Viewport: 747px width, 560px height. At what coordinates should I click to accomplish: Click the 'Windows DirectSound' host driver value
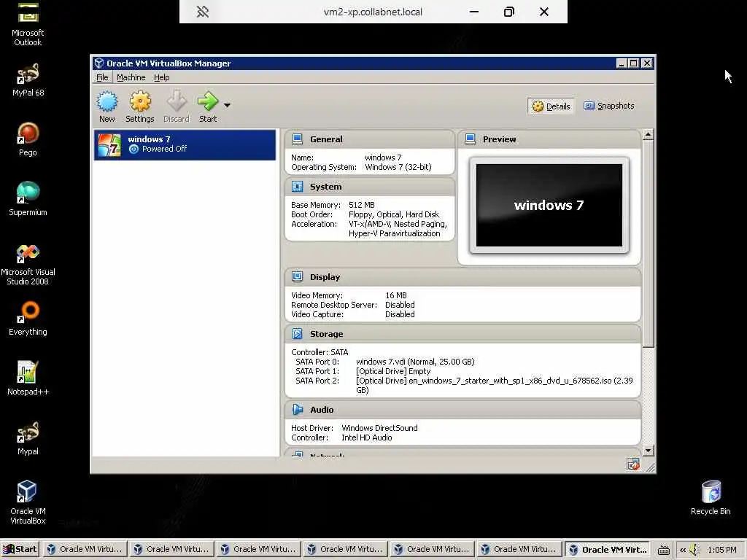[379, 428]
